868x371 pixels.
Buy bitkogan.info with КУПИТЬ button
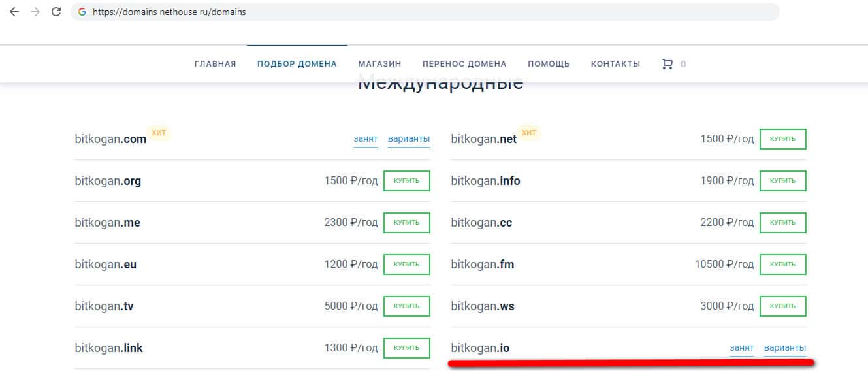click(783, 181)
